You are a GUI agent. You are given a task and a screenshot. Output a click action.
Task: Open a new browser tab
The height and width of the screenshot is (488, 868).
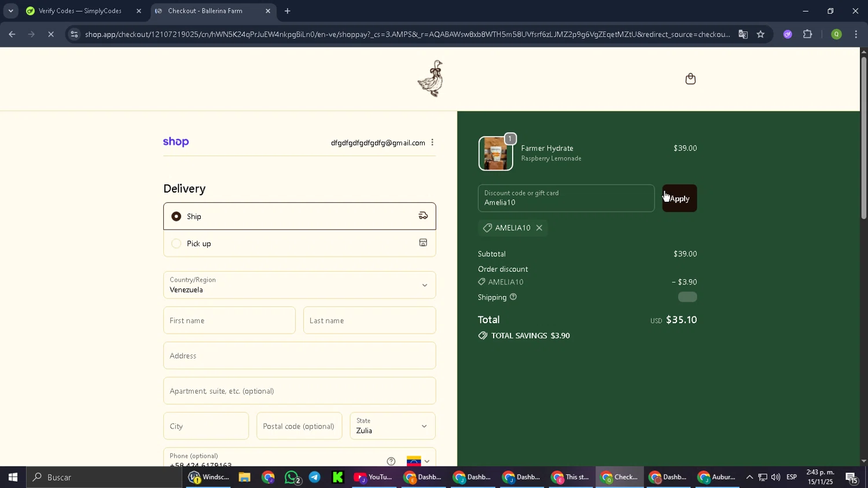click(288, 11)
